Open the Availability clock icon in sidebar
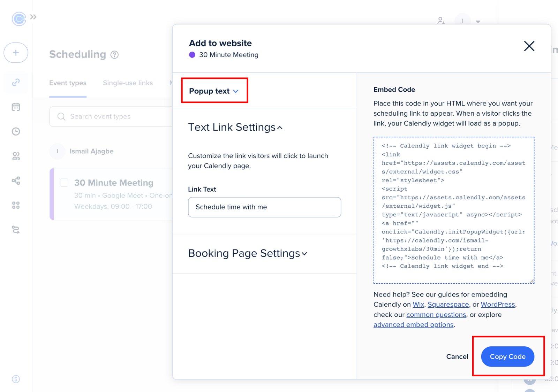558x392 pixels. click(16, 131)
